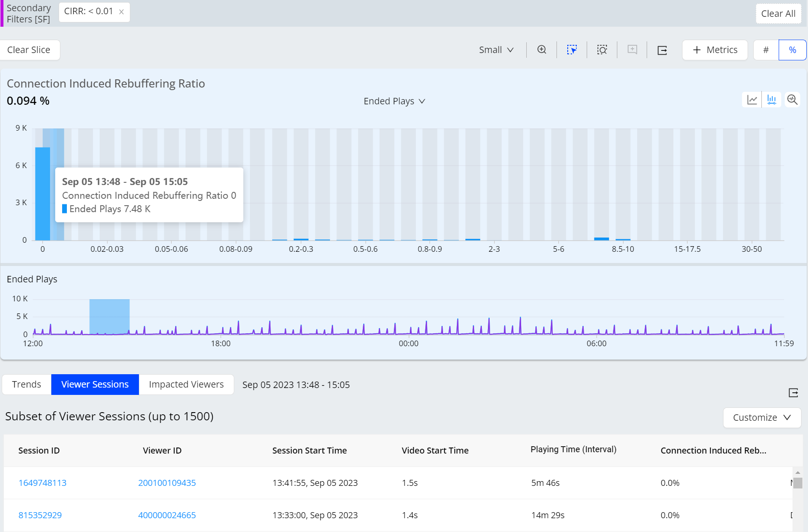This screenshot has width=808, height=532.
Task: Open the Customize columns dropdown
Action: (761, 418)
